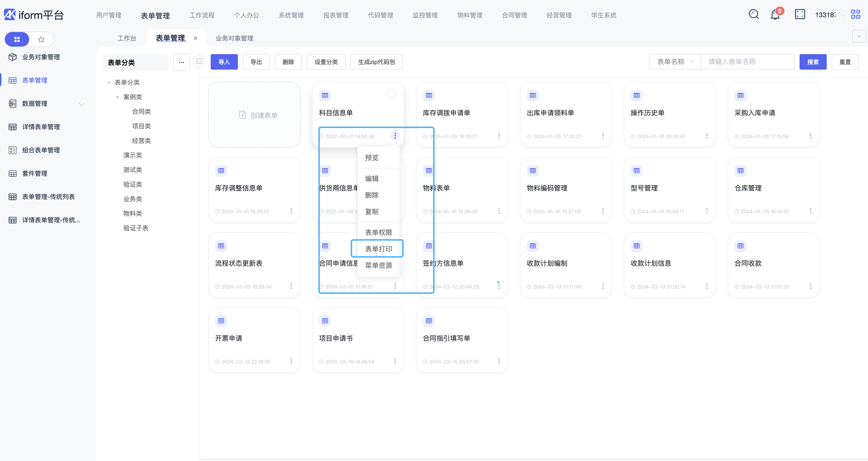Select the 科目信息单 card checkbox circle

pos(391,93)
